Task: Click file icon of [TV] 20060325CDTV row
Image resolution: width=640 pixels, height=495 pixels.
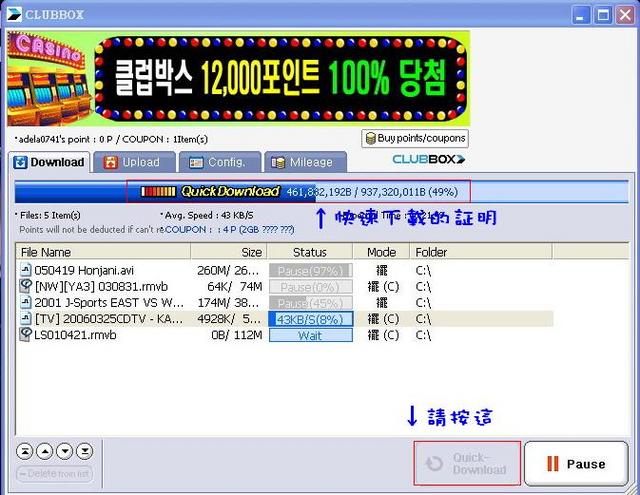Action: (26, 318)
